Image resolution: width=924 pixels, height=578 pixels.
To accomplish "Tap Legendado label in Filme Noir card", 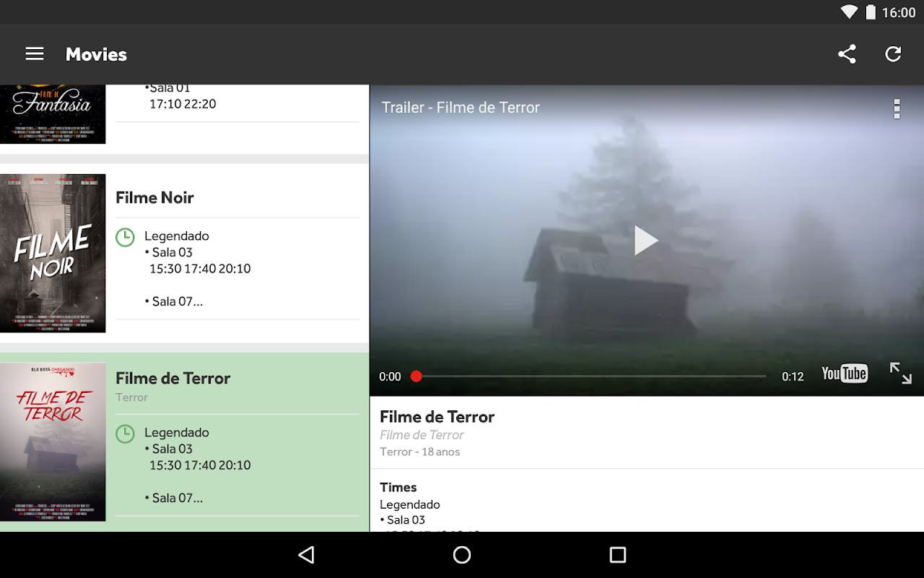I will click(x=177, y=236).
